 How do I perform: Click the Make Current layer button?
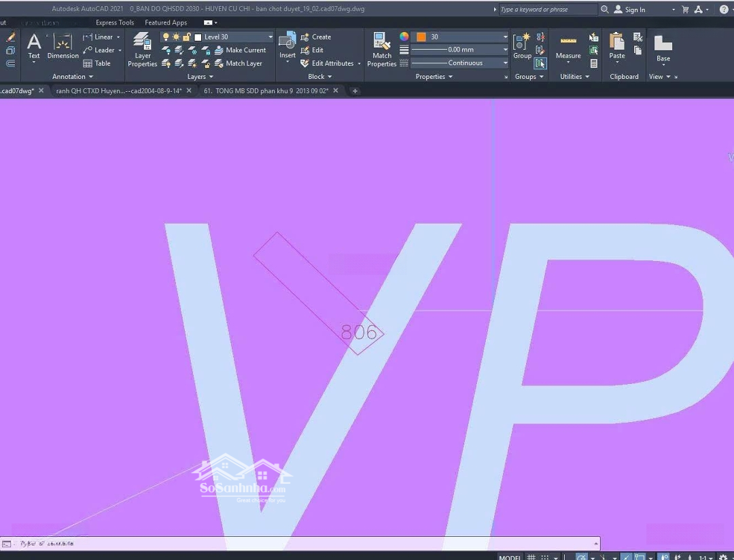click(240, 50)
